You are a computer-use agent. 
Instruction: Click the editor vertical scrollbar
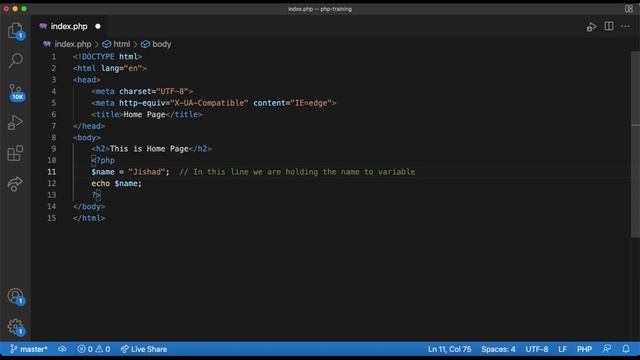(635, 144)
